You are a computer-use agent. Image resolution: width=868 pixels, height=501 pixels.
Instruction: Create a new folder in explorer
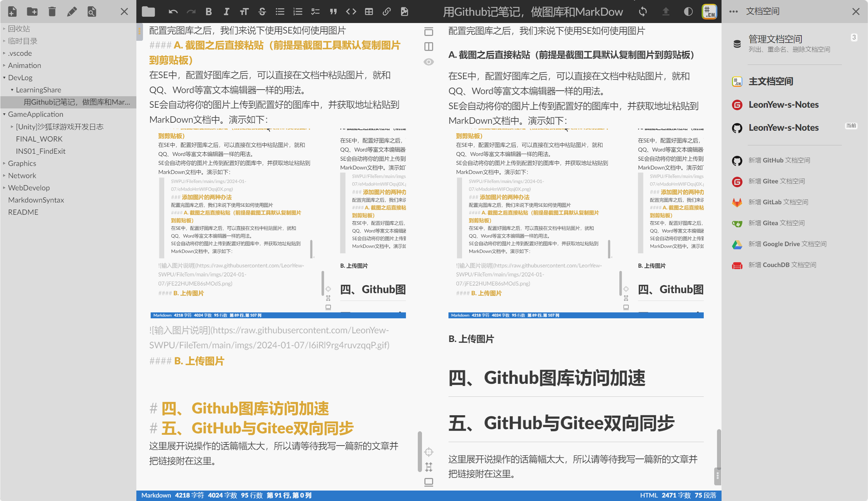click(32, 12)
